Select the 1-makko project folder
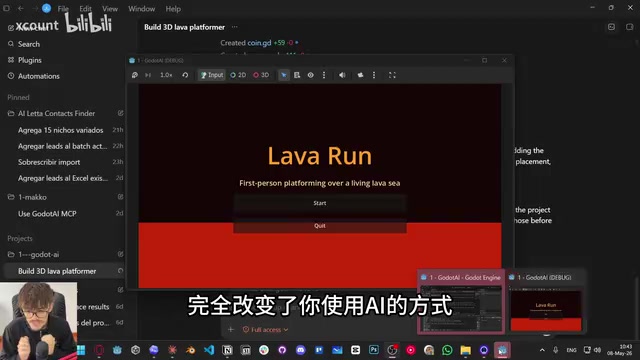 [x=32, y=197]
